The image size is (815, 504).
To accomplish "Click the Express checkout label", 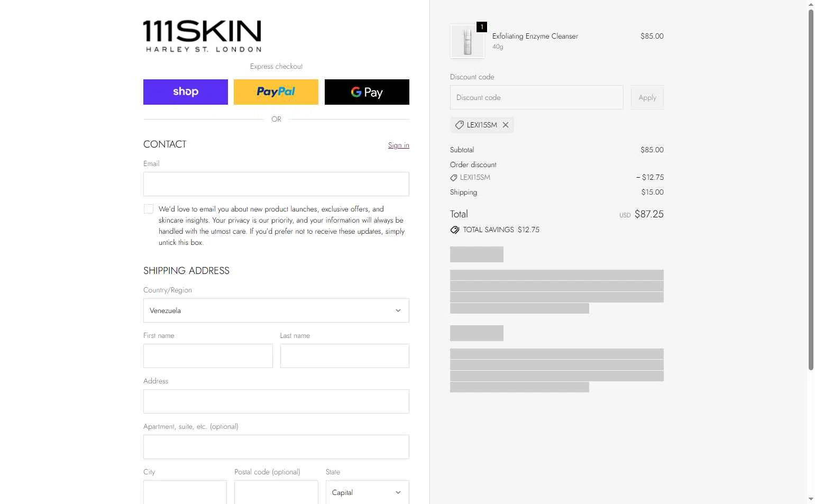I will (276, 66).
